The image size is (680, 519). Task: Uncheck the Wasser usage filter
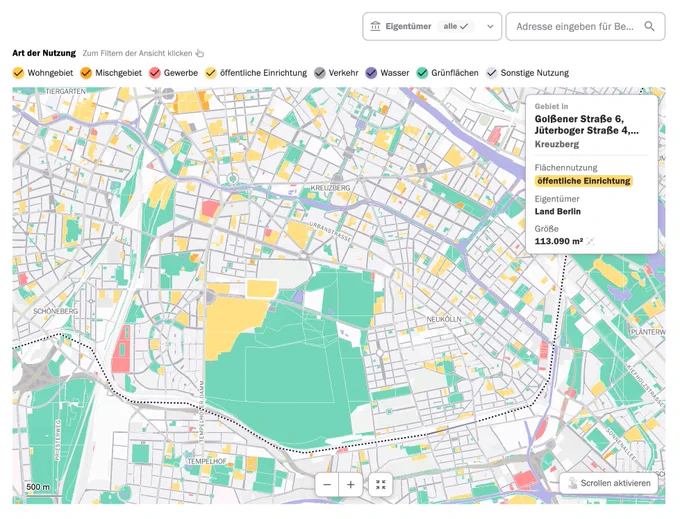371,73
